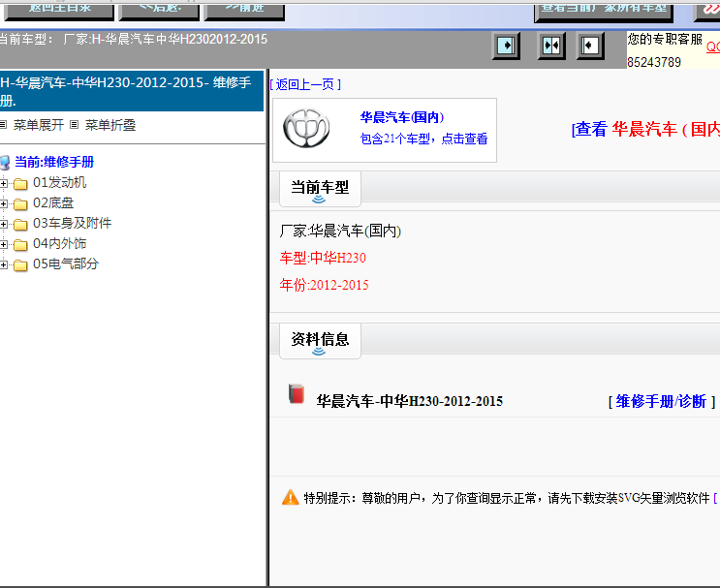This screenshot has height=588, width=720.
Task: Click the 厂家:华晨汽车(国内) text
Action: [x=340, y=231]
